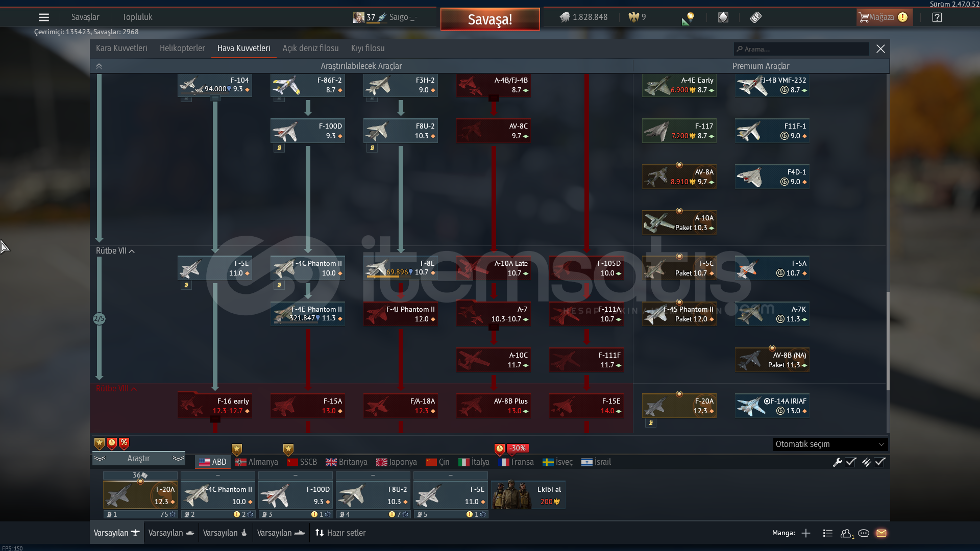Open the glowing mail envelope icon

coord(881,533)
